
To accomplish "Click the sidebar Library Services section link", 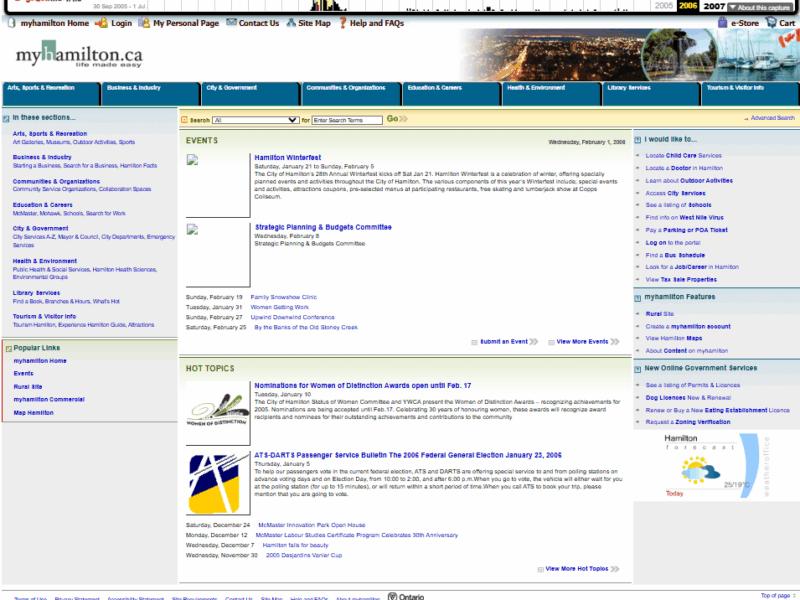I will pos(36,293).
